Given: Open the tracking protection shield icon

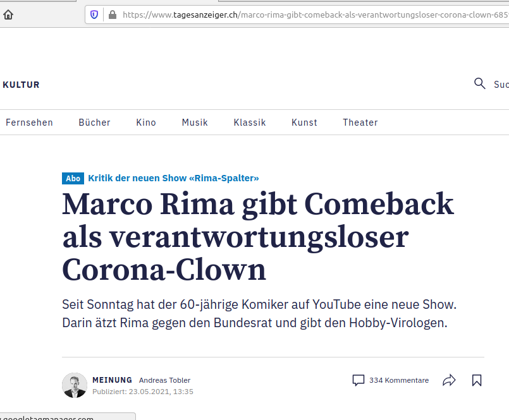Looking at the screenshot, I should 94,15.
